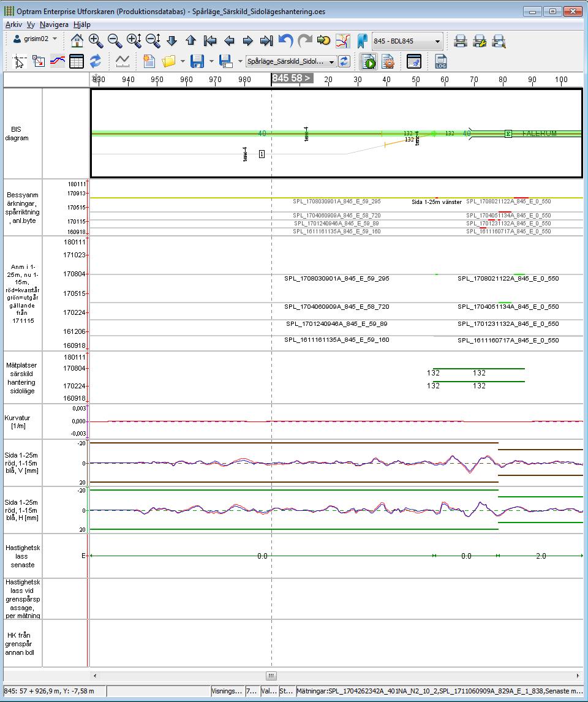Open the track map icon
Image resolution: width=588 pixels, height=702 pixels.
click(343, 41)
